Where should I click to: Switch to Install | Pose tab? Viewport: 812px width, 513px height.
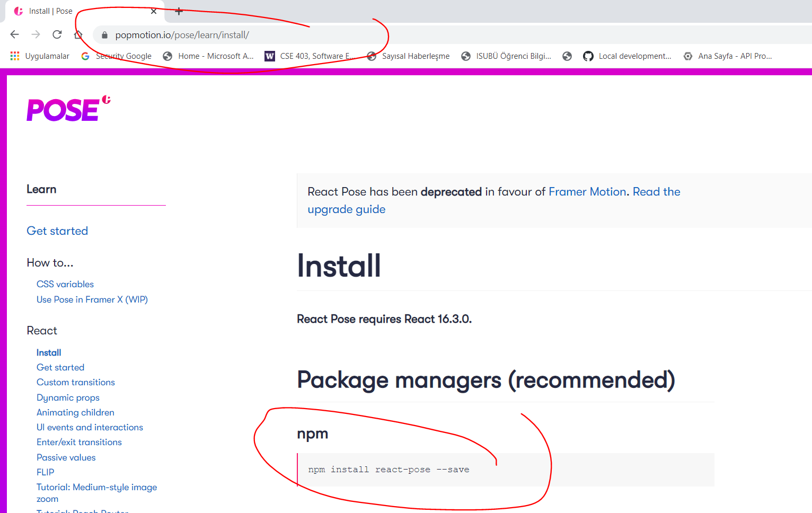[x=50, y=11]
